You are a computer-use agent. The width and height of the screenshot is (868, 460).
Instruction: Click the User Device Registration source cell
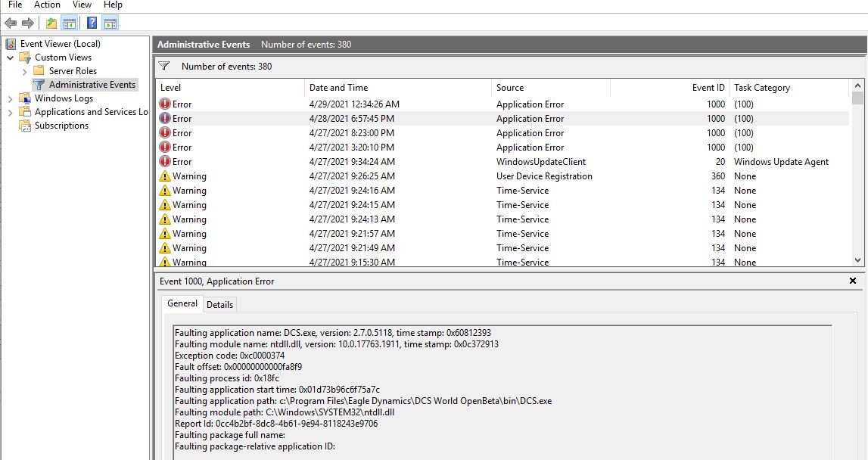click(x=544, y=176)
